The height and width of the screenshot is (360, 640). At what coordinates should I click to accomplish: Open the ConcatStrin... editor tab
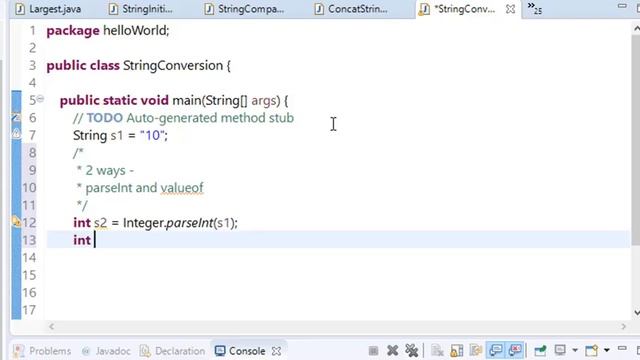[351, 9]
